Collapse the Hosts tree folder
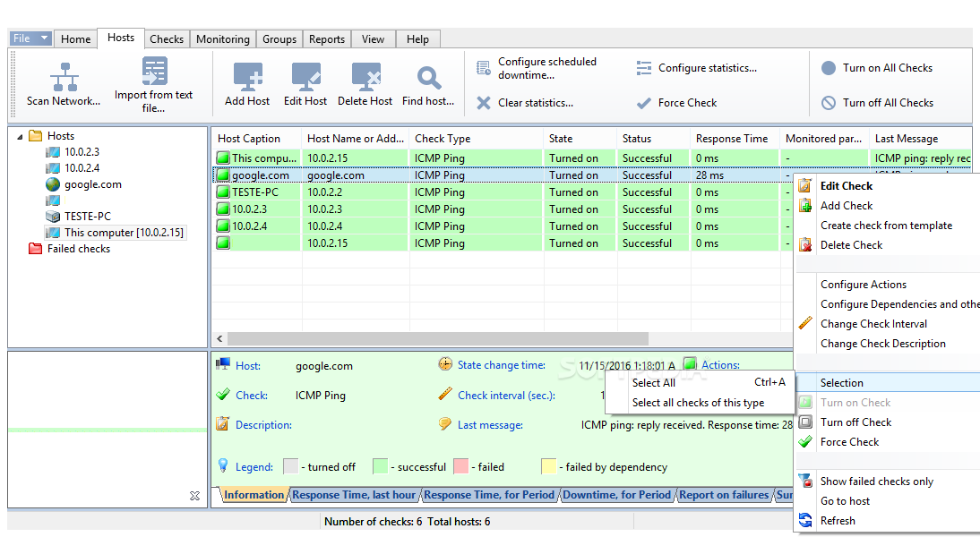980x537 pixels. coord(20,136)
